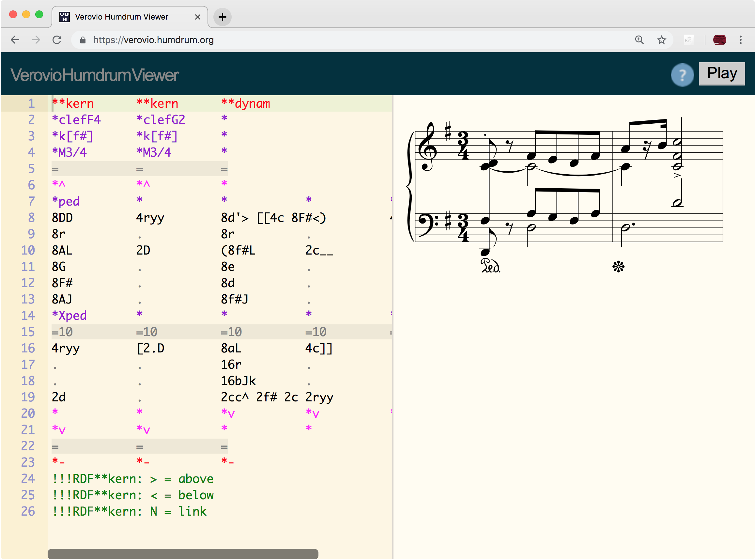Open the P24 browser extension icon

point(688,40)
